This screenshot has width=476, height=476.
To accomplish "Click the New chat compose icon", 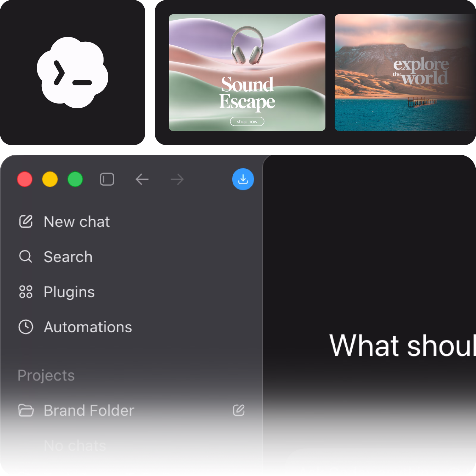I will click(x=26, y=222).
